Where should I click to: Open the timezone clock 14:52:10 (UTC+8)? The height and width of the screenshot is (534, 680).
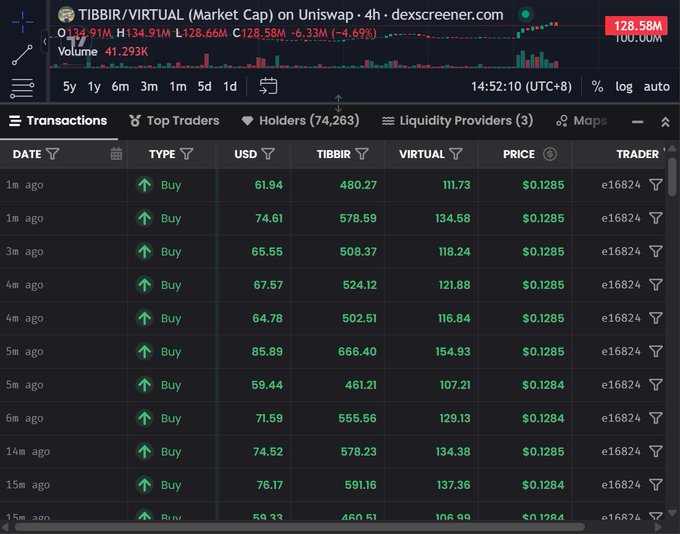pos(521,86)
